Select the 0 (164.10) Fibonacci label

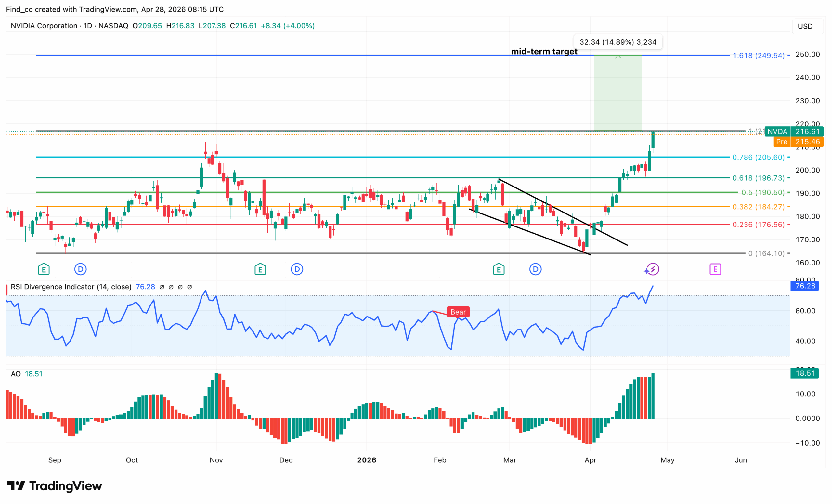[x=766, y=253]
